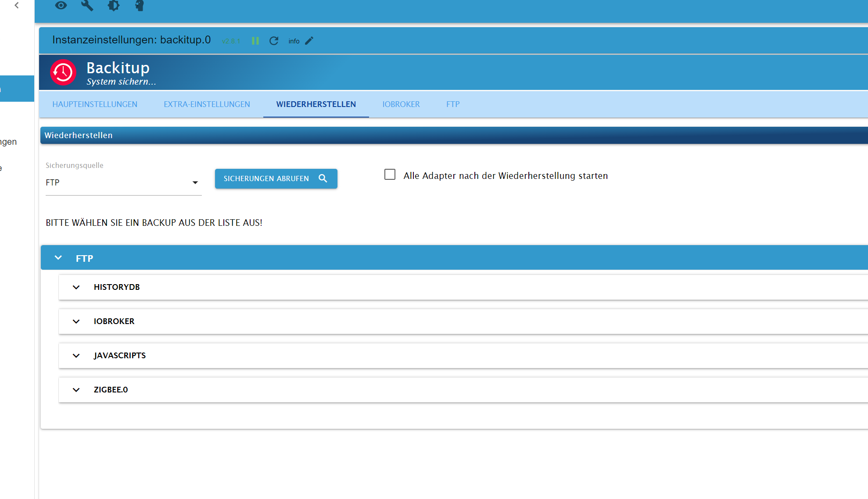Collapse the sidebar with the left chevron
The image size is (868, 499).
pos(17,5)
